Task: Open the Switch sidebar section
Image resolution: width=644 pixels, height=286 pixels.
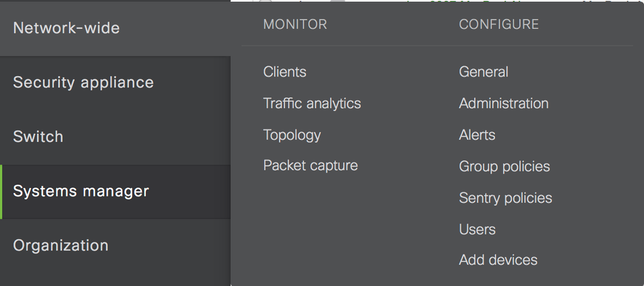Action: (38, 137)
